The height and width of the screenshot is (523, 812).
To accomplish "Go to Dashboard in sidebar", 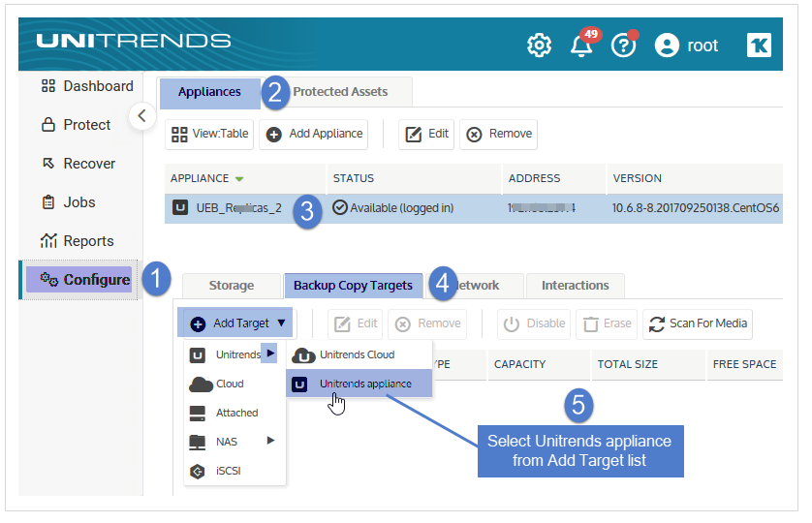I will click(x=87, y=86).
